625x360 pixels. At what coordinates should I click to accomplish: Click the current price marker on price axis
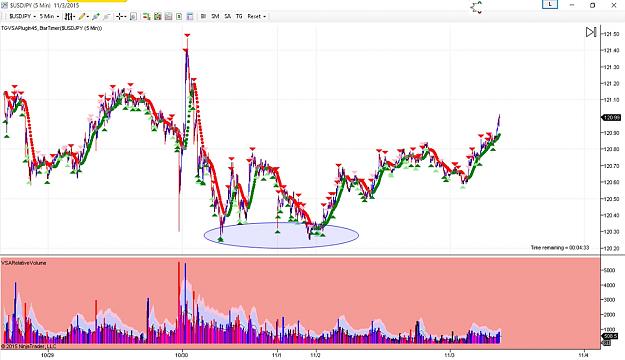pos(611,118)
